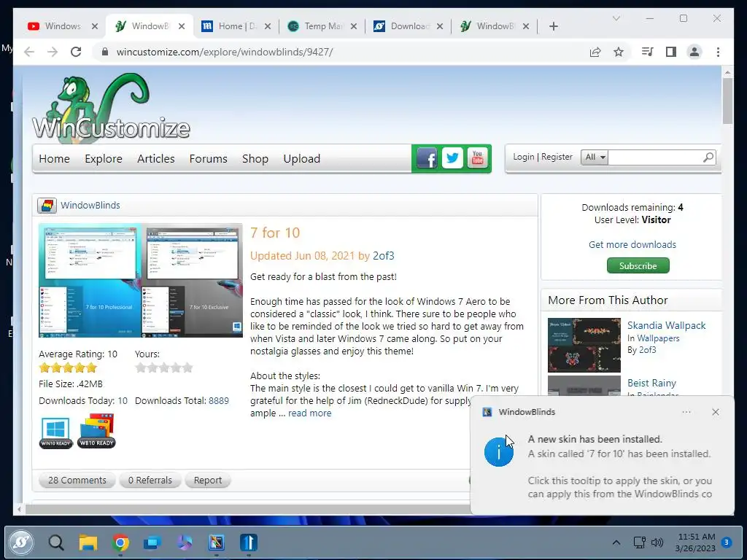Open the All search category dropdown

point(594,157)
